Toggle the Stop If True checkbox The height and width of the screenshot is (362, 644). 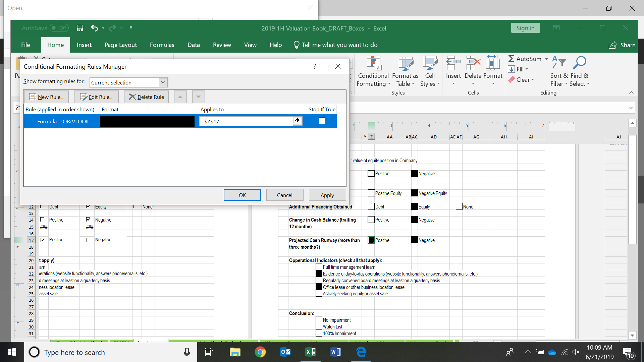point(322,121)
